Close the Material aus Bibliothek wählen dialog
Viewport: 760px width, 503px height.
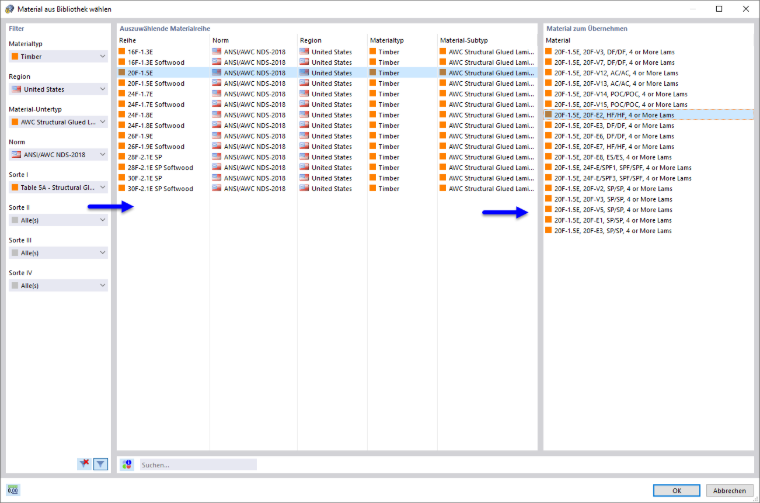pos(745,9)
